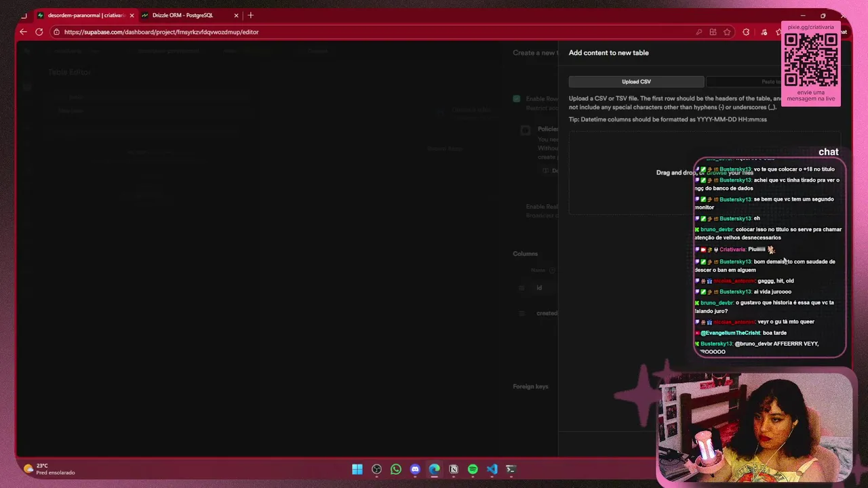This screenshot has width=868, height=488.
Task: Reload the Supabase page
Action: [39, 32]
